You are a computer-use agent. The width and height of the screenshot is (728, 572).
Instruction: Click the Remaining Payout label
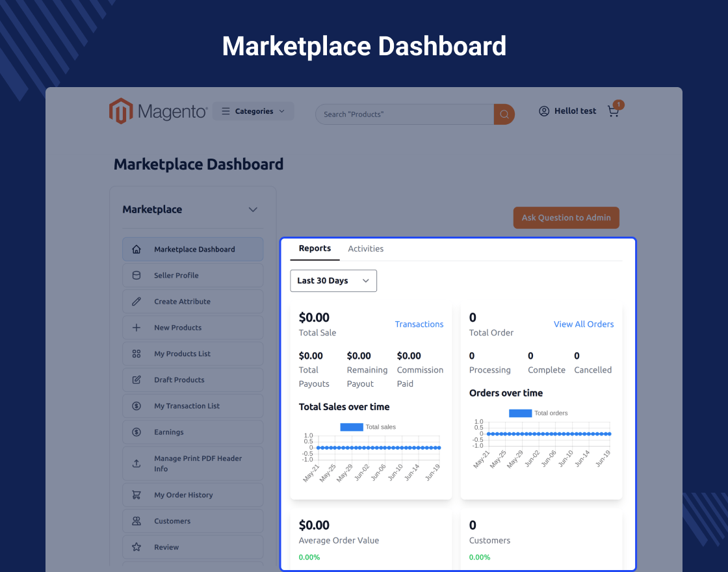point(367,377)
